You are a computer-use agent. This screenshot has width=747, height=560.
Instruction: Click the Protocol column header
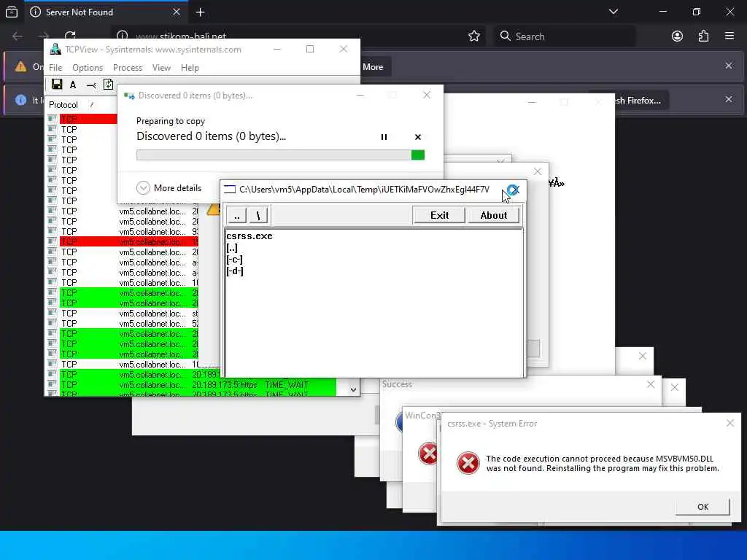click(63, 105)
